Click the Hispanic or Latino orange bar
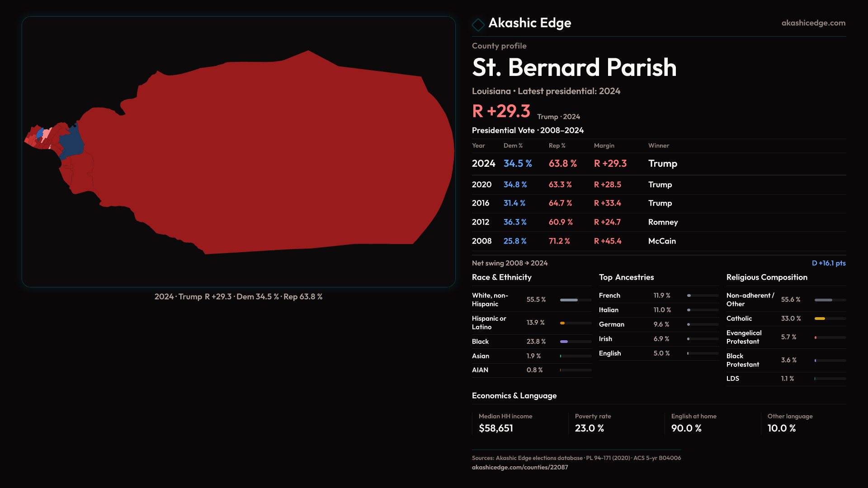Screen dimensions: 868x488 point(562,323)
